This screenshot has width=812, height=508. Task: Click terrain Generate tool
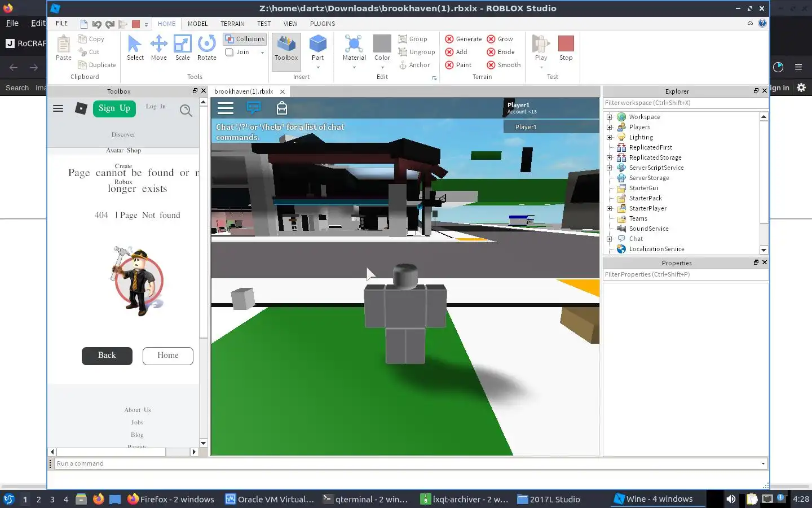coord(464,39)
